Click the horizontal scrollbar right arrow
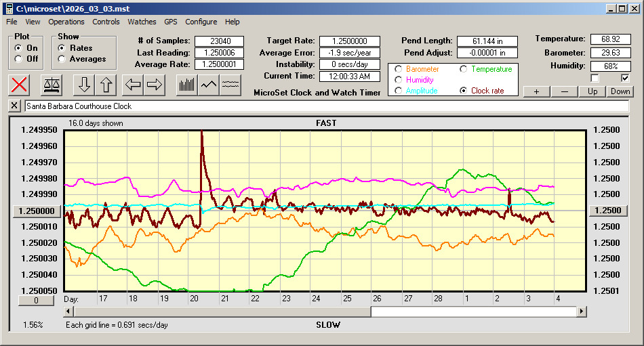The height and width of the screenshot is (346, 644). click(582, 311)
